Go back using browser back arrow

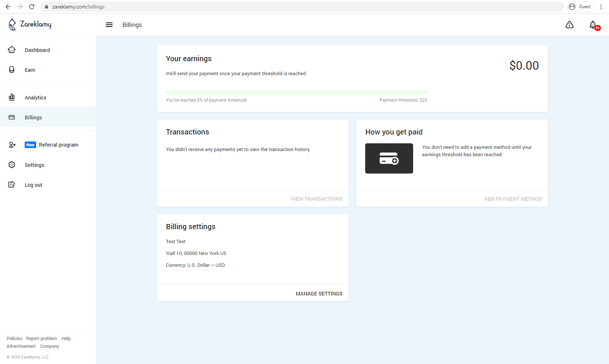[8, 7]
